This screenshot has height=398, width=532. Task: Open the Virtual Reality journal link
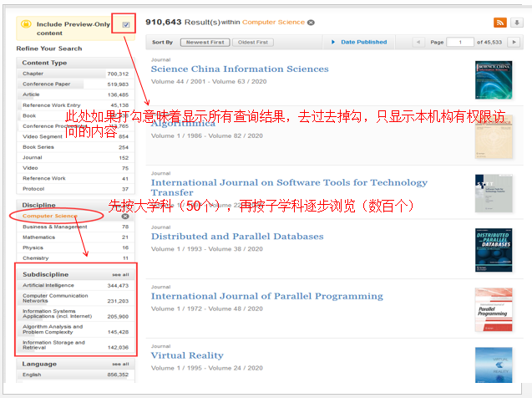coord(187,355)
